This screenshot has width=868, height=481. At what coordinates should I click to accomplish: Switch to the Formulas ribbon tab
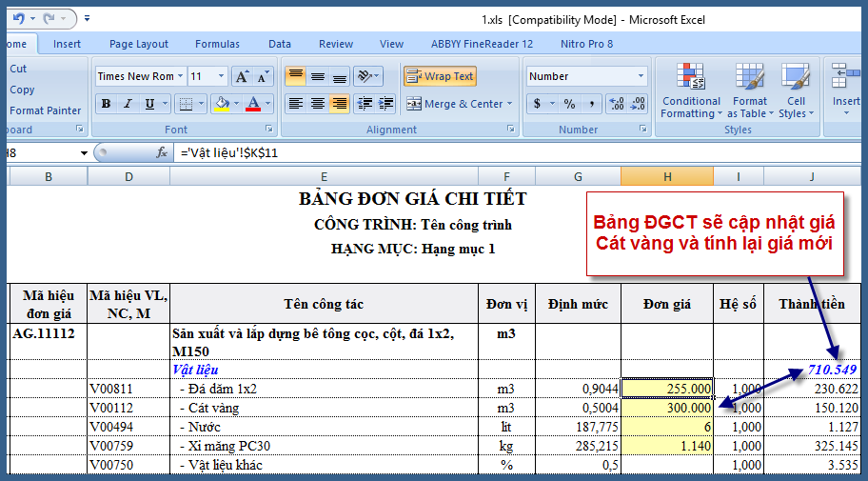(x=217, y=44)
